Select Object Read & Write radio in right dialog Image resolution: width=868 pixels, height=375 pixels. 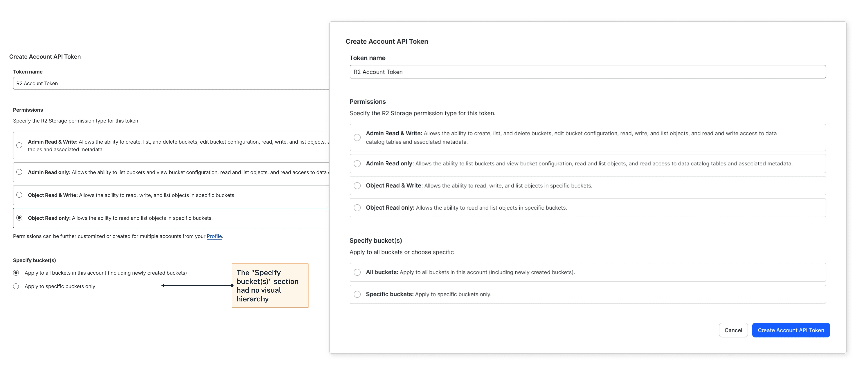tap(357, 186)
